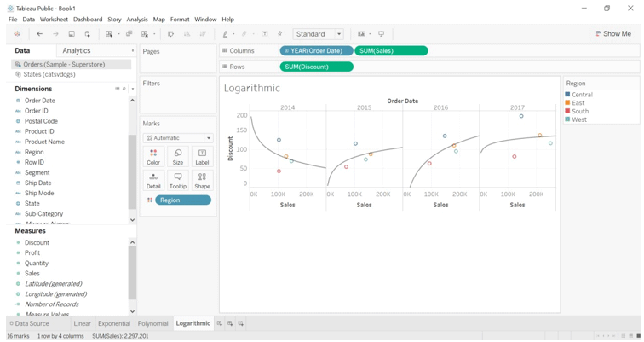Click the Show Me button
The image size is (644, 342).
click(x=613, y=34)
